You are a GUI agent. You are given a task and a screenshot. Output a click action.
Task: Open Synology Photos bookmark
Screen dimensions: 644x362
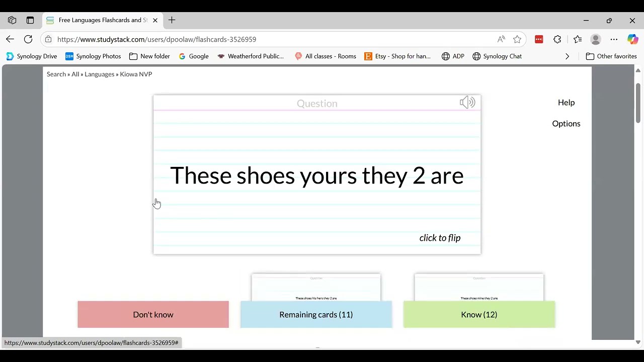tap(93, 56)
